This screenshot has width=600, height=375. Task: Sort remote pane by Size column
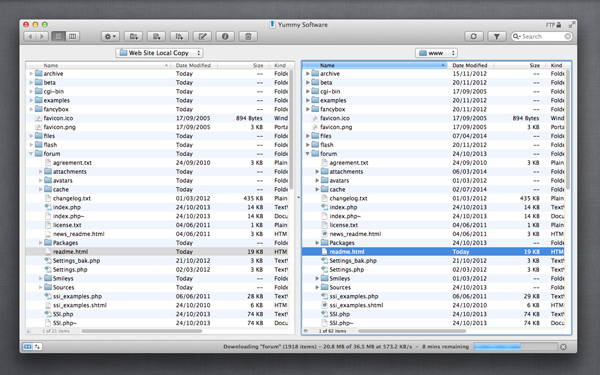point(520,65)
